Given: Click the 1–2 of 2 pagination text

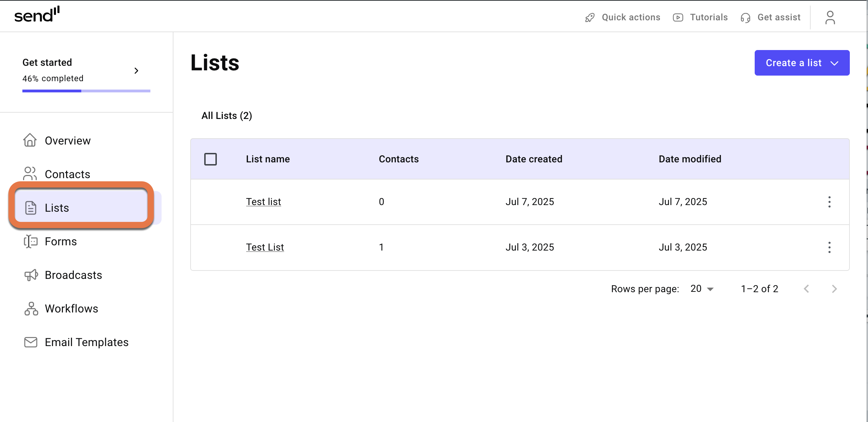Looking at the screenshot, I should [x=760, y=289].
